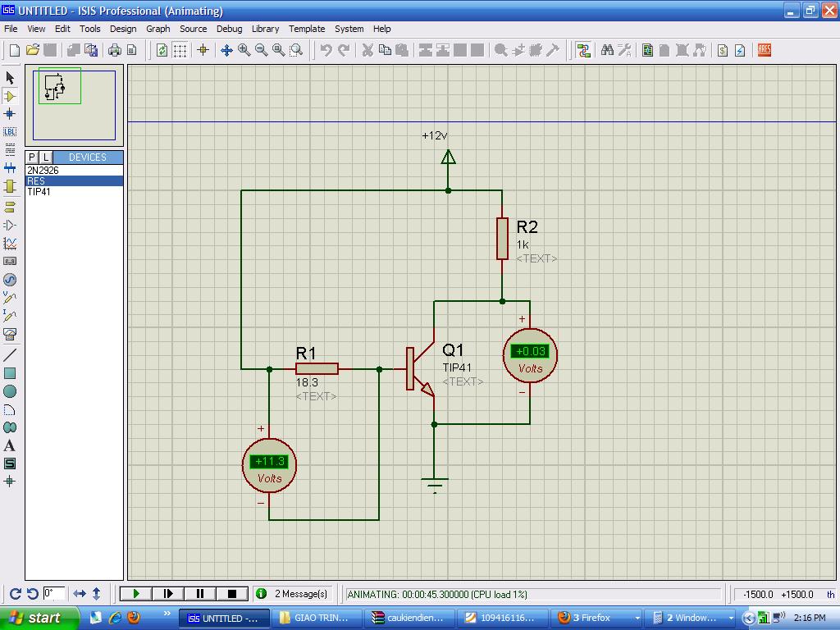Screen dimensions: 840x630
Task: Select TIP41 in the devices list
Action: click(39, 192)
